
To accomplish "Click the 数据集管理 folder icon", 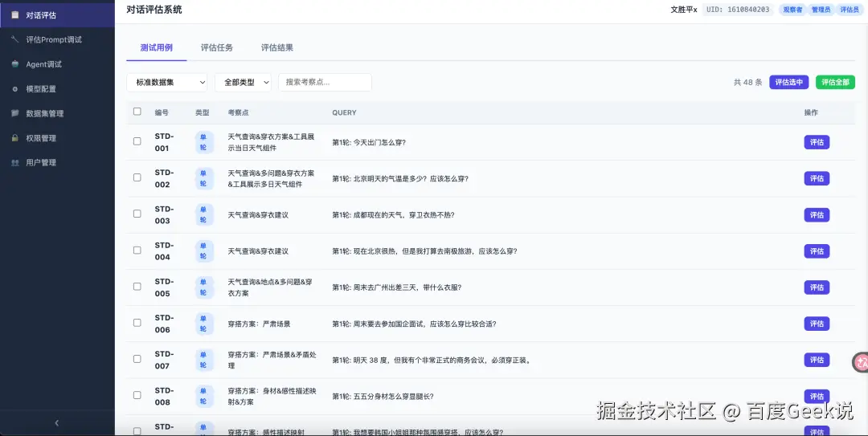I will point(15,113).
